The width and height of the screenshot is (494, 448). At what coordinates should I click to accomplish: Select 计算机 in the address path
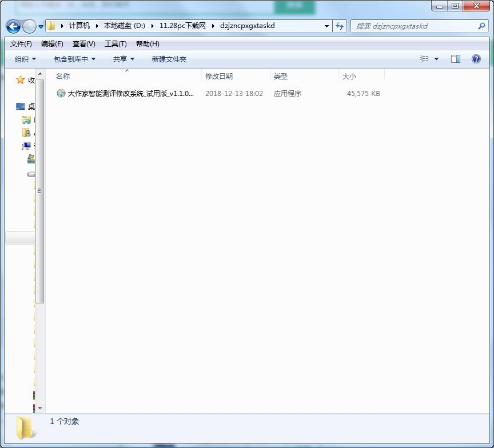click(x=79, y=26)
